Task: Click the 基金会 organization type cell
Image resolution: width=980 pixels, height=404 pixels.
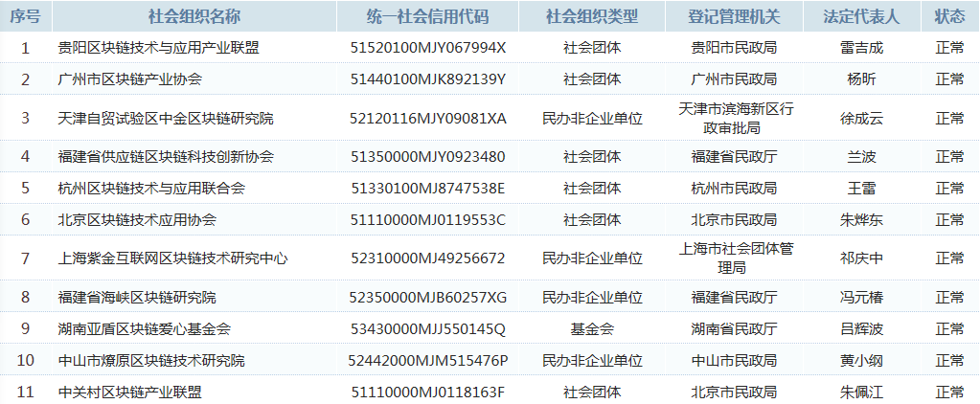Action: coord(592,328)
